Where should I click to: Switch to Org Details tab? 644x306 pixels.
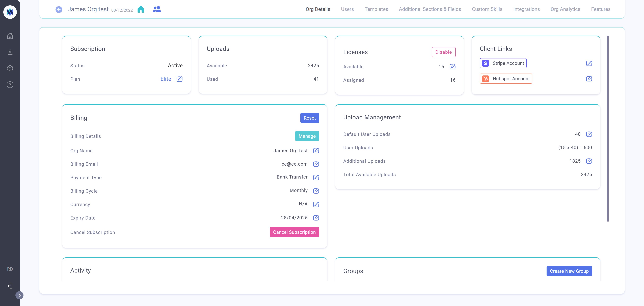[318, 9]
